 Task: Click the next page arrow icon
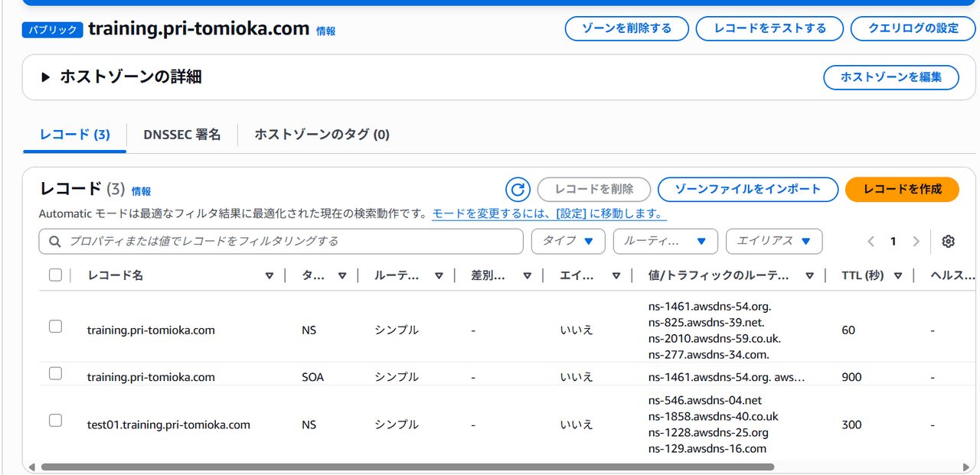pyautogui.click(x=916, y=242)
